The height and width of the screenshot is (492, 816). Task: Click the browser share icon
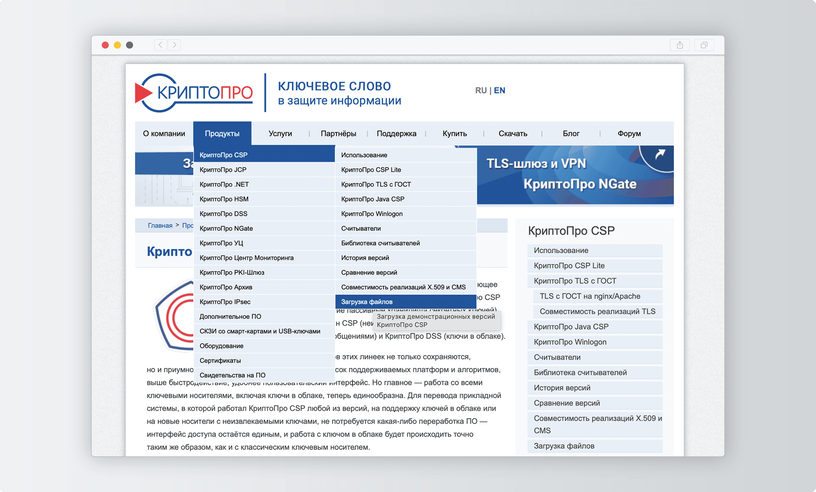[680, 45]
